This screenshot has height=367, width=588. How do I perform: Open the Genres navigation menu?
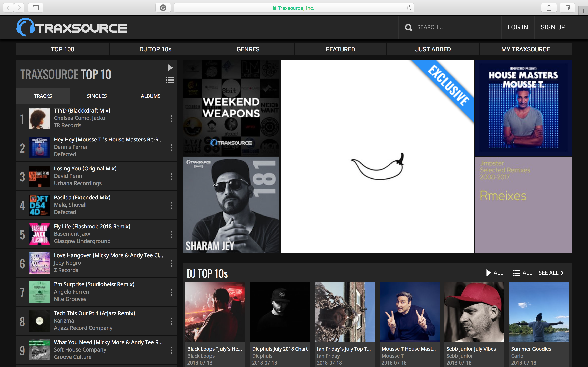point(248,49)
